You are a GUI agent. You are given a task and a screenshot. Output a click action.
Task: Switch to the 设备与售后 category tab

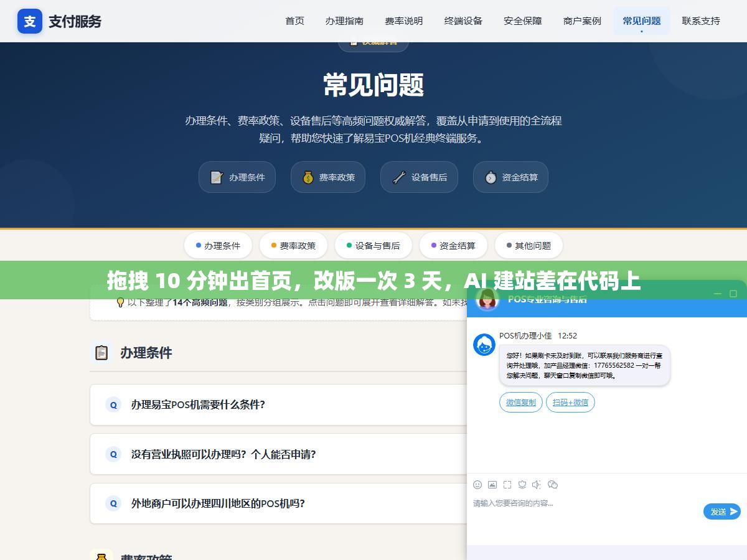coord(374,246)
